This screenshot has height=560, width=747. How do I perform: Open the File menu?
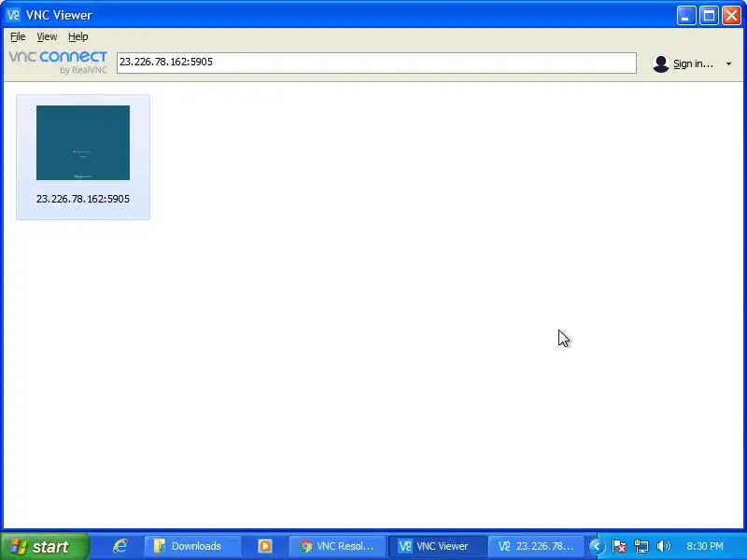tap(18, 36)
